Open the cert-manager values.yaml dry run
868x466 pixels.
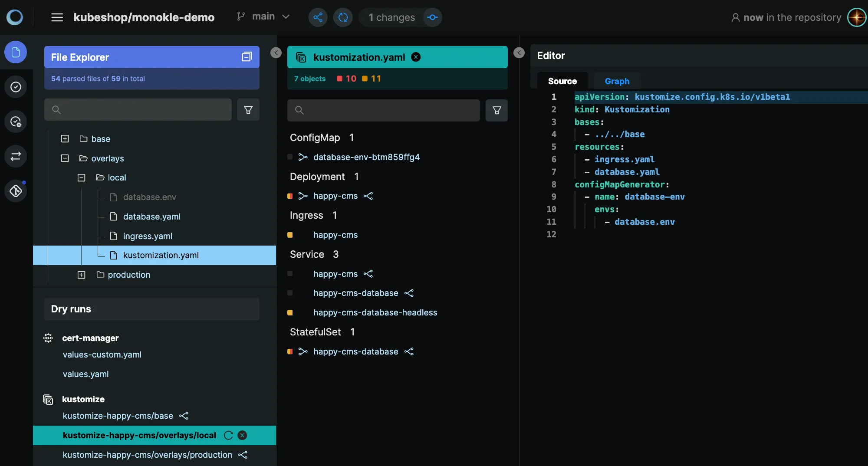pos(85,374)
